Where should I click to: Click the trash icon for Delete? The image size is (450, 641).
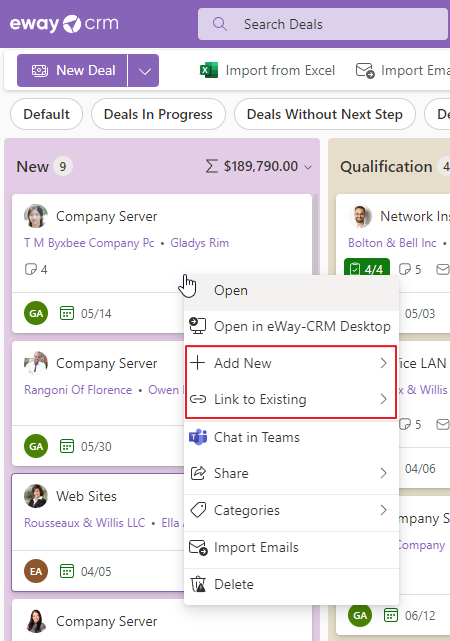click(x=198, y=584)
